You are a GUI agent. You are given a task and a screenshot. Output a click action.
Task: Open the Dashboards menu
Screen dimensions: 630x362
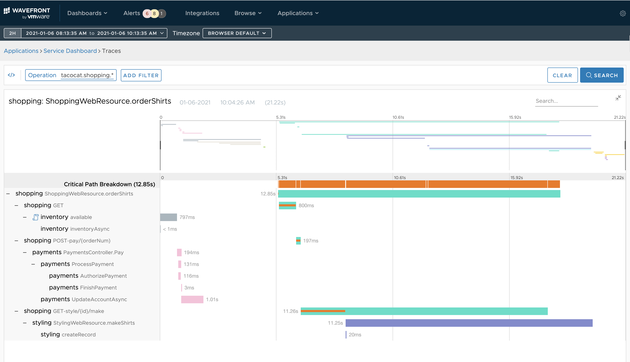click(87, 13)
